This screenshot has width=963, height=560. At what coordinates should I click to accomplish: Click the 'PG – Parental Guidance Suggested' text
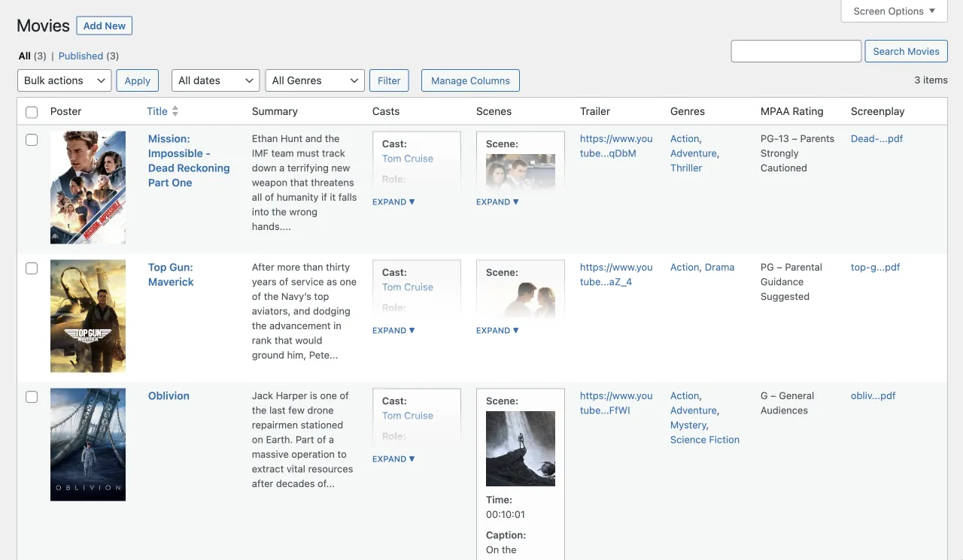click(791, 282)
